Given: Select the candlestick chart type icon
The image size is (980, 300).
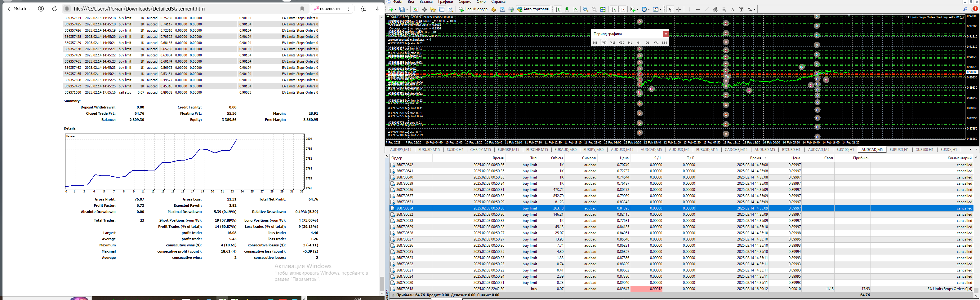Looking at the screenshot, I should click(x=567, y=10).
